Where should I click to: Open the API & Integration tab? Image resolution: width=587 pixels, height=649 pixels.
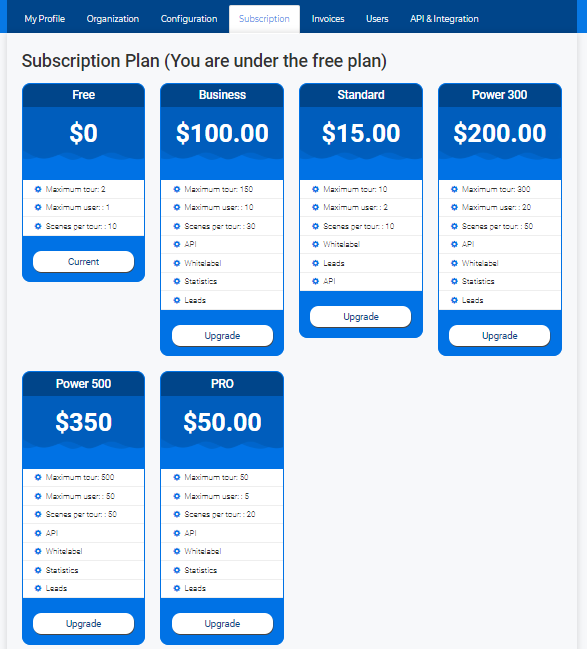(x=444, y=19)
